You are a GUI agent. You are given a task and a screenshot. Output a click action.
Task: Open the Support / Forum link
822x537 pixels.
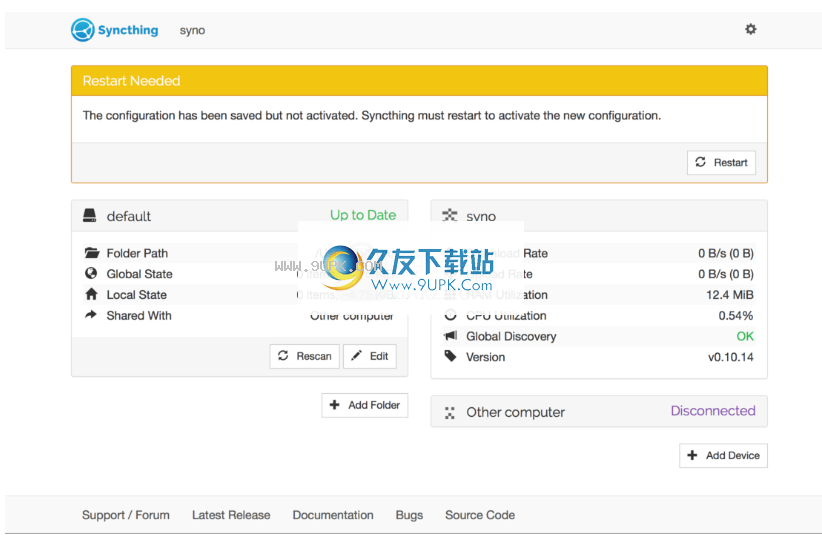tap(126, 515)
